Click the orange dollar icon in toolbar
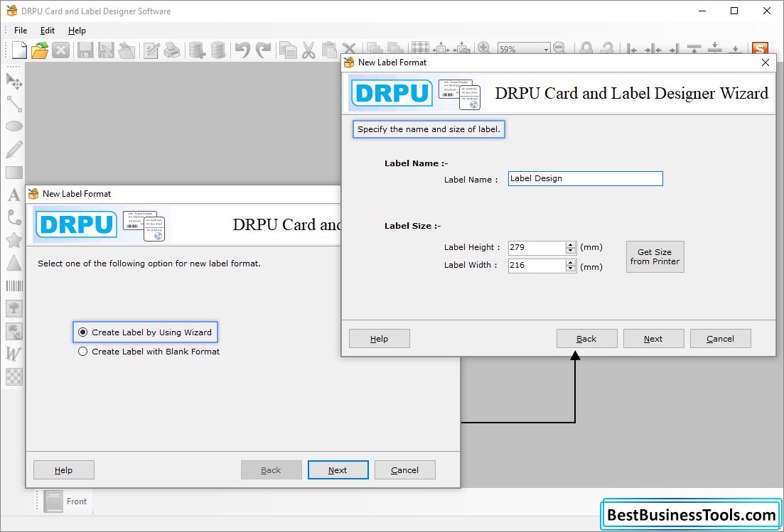 point(760,48)
